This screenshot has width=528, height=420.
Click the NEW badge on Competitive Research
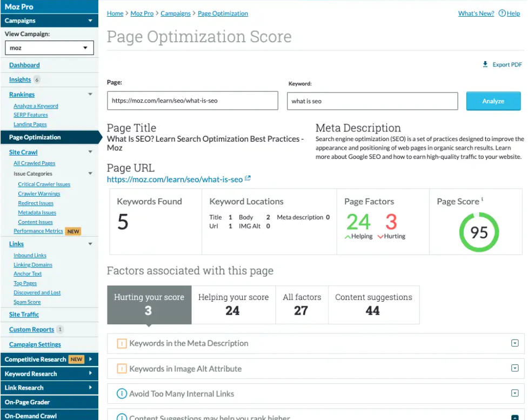[76, 359]
